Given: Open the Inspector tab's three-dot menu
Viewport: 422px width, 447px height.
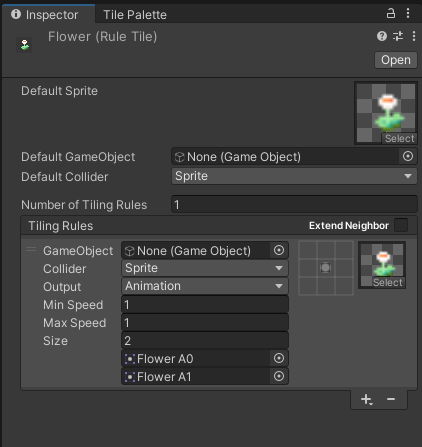Looking at the screenshot, I should [x=408, y=13].
